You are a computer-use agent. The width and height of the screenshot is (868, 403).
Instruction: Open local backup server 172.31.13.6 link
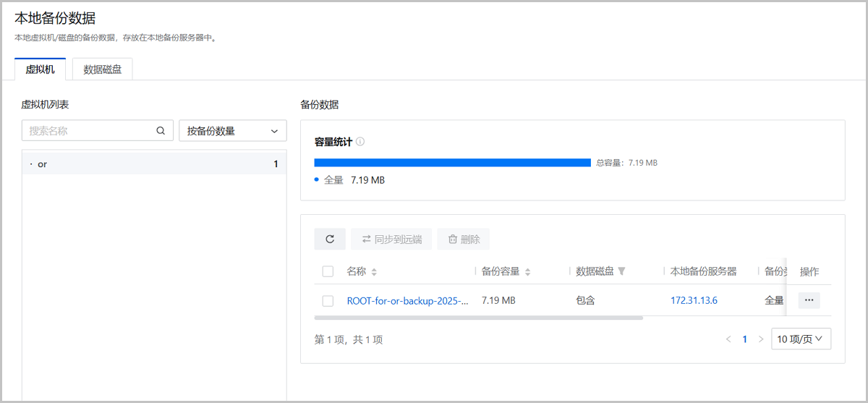pos(694,300)
